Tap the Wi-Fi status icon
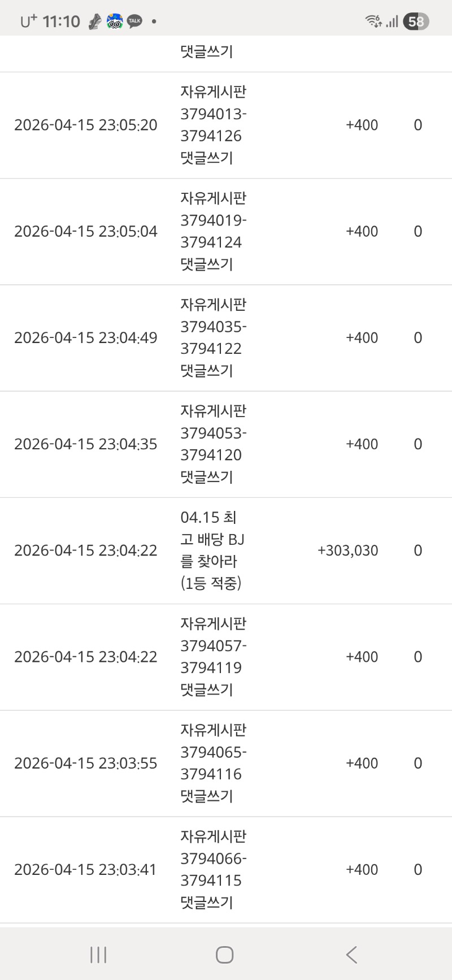 373,21
